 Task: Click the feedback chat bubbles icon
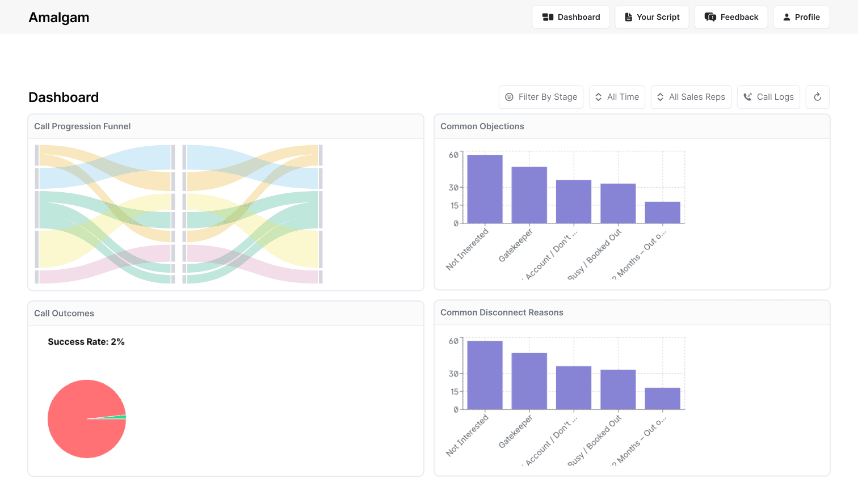(x=710, y=17)
